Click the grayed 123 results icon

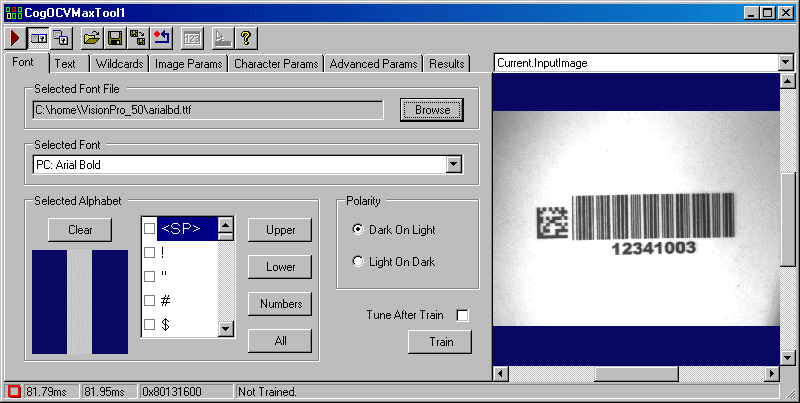[x=192, y=38]
